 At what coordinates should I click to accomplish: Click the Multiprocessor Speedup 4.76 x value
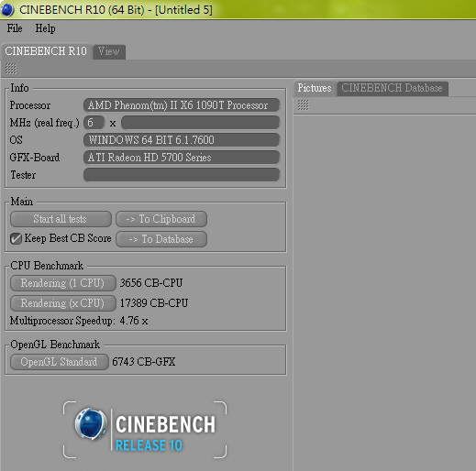(134, 321)
